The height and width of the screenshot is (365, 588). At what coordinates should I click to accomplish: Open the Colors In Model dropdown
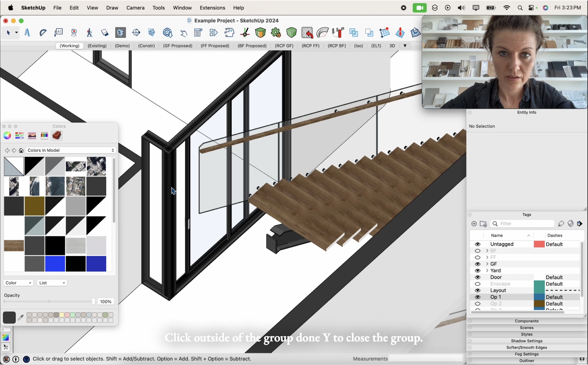point(70,150)
